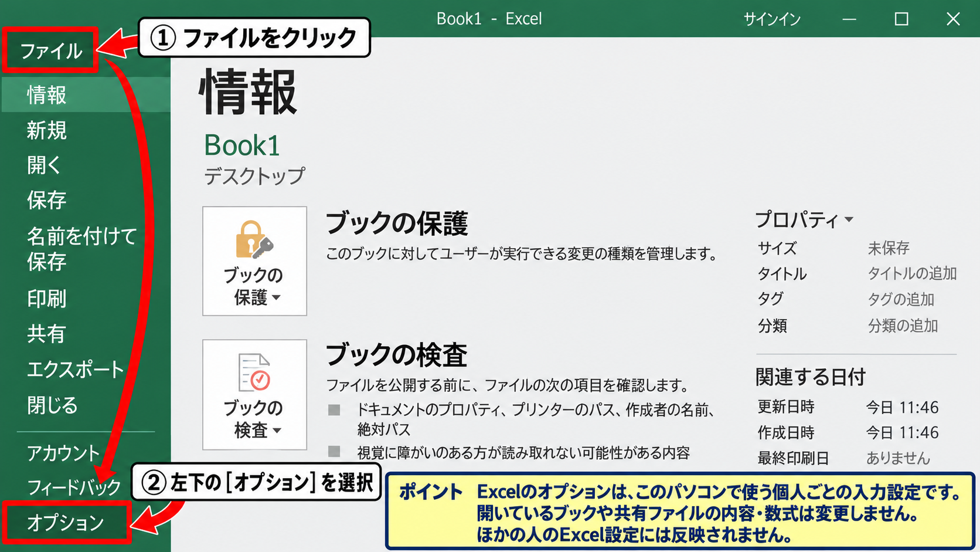This screenshot has height=552, width=980.
Task: Click the ブックの検査 section heading text
Action: 397,355
